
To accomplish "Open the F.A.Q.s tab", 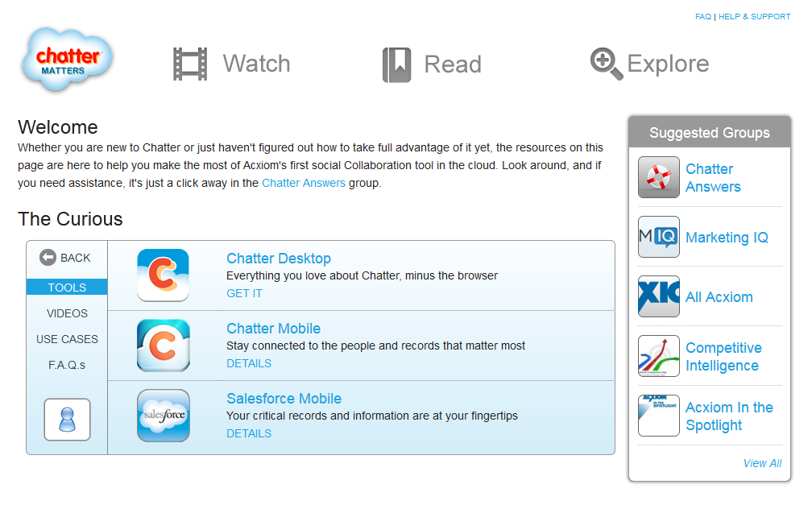I will point(67,365).
